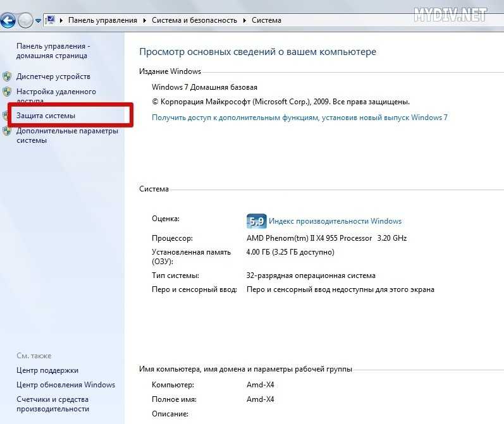The image size is (504, 424).
Task: Select Система breadcrumb segment
Action: tap(266, 20)
